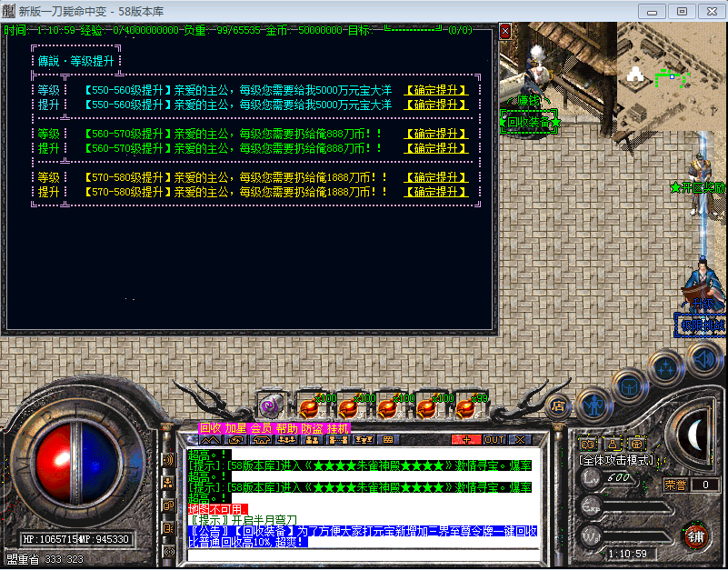Click the sound-wave icon left of the chat
Viewport: 728px width, 570px height.
pos(168,460)
